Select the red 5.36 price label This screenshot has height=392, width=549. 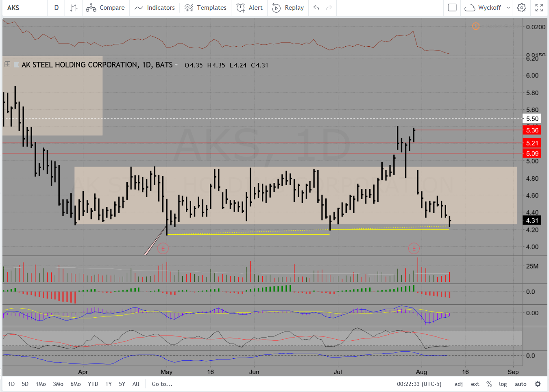tap(532, 130)
